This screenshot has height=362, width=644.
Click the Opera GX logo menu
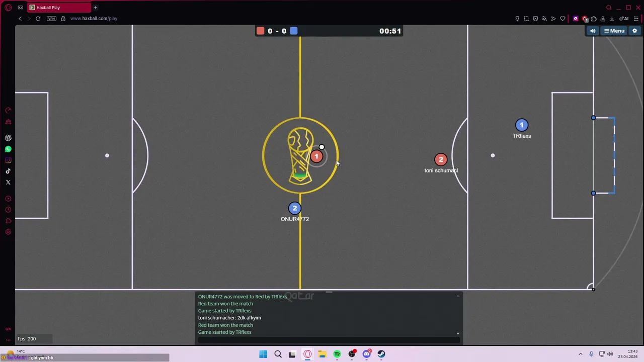point(8,8)
